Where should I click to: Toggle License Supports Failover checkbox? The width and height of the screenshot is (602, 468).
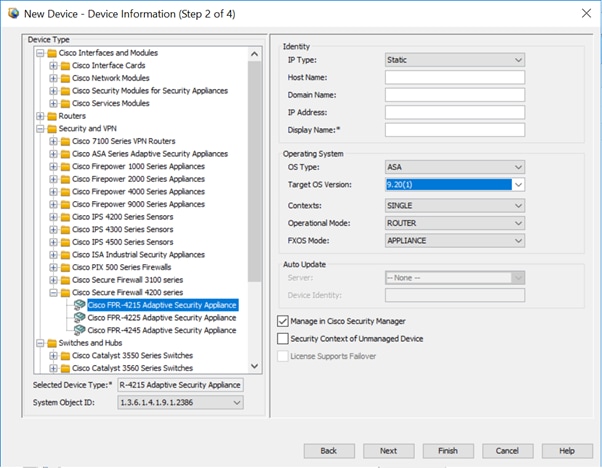(x=283, y=356)
